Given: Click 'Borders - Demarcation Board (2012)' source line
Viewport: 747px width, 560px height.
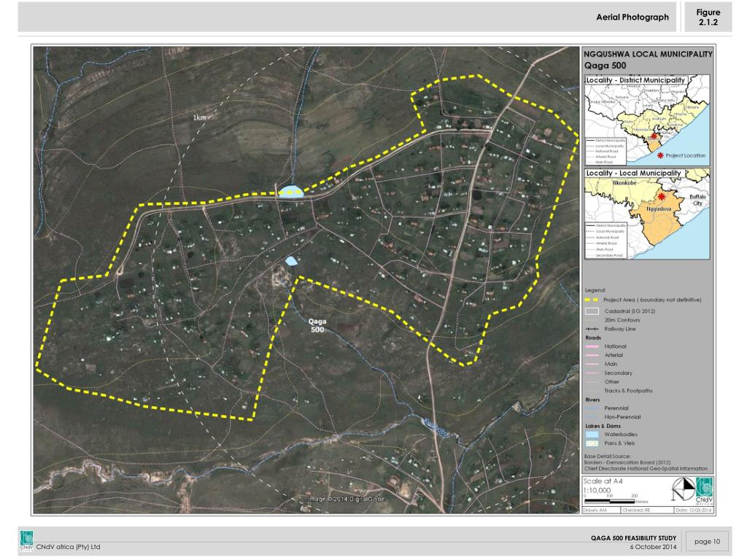Looking at the screenshot, I should pos(627,462).
